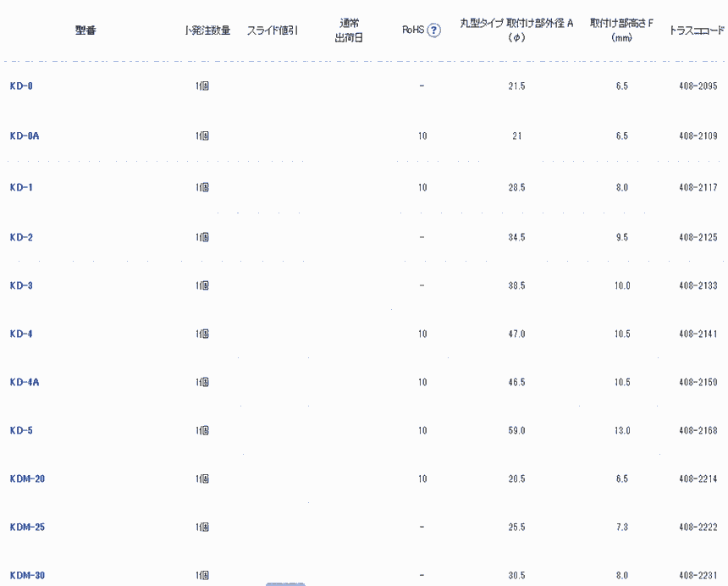Select the KD-4A model link
The height and width of the screenshot is (586, 728).
[25, 382]
